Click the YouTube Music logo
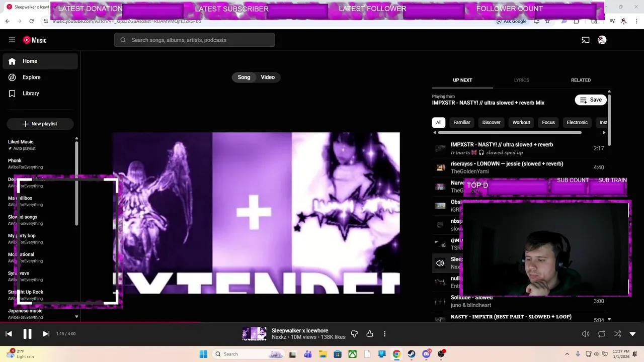644x362 pixels. (x=35, y=40)
